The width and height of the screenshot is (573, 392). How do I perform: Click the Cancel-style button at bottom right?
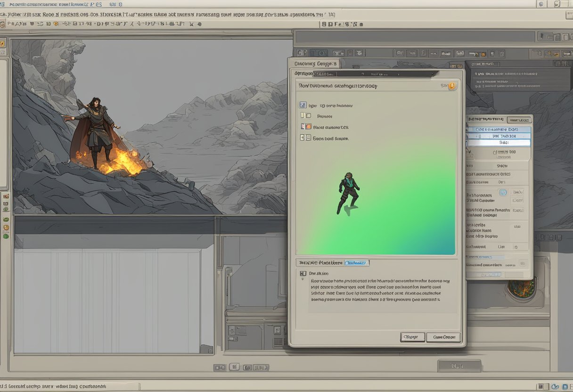[443, 337]
